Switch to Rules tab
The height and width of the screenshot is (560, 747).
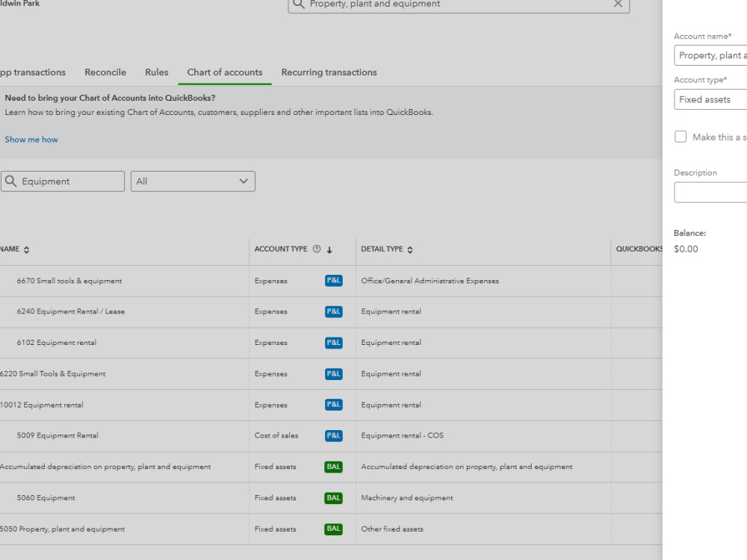[157, 72]
